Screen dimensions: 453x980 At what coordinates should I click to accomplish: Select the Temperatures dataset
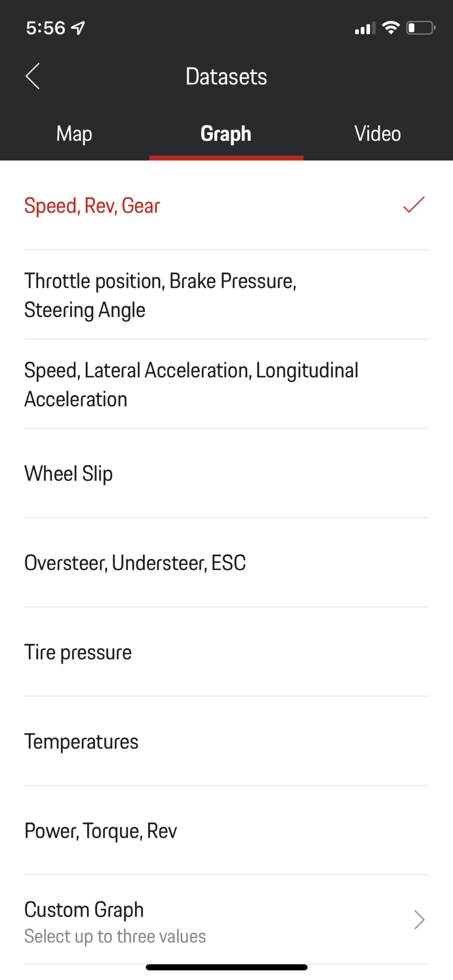pos(82,742)
